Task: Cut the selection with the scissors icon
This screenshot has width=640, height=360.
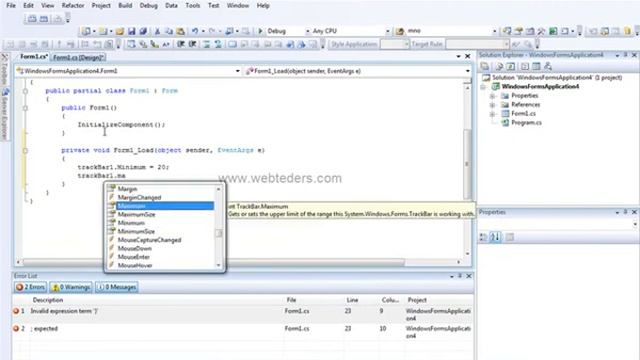Action: click(157, 31)
